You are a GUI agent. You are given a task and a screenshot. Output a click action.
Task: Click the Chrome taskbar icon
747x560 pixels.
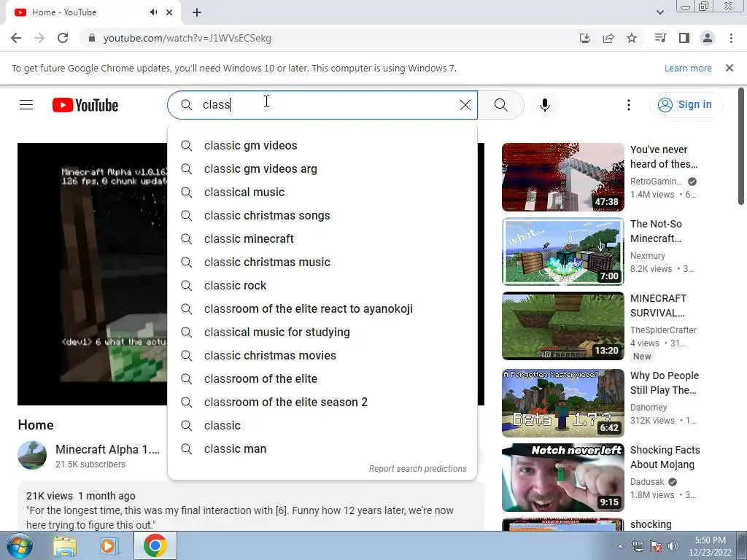coord(155,545)
